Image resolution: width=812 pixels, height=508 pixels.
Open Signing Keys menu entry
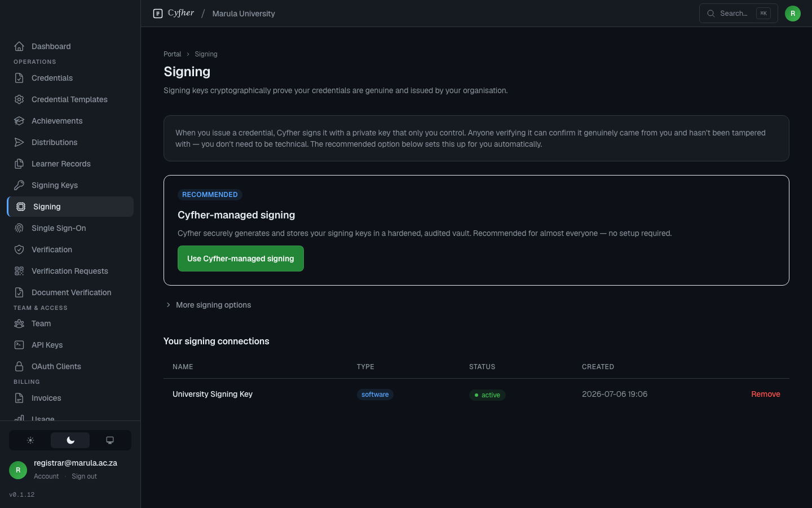(70, 185)
